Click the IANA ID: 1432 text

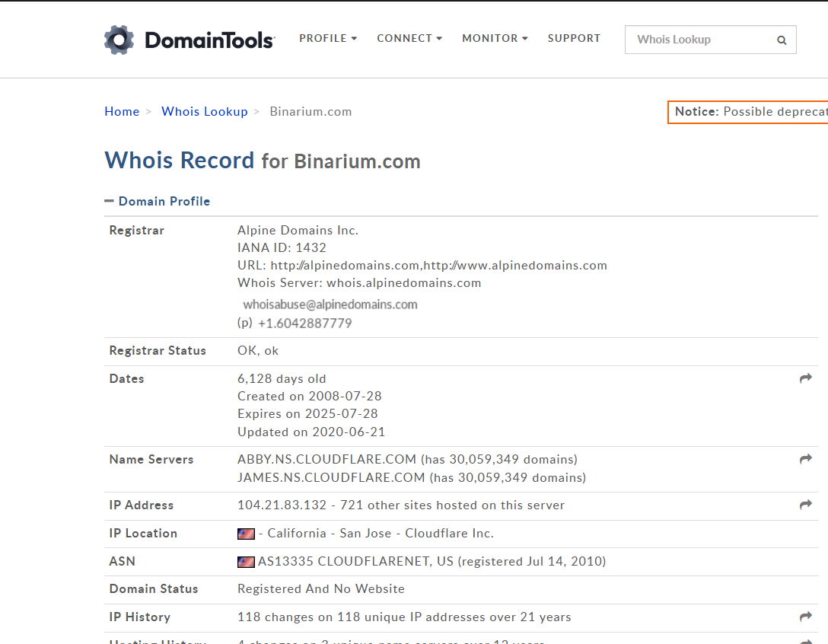point(282,247)
